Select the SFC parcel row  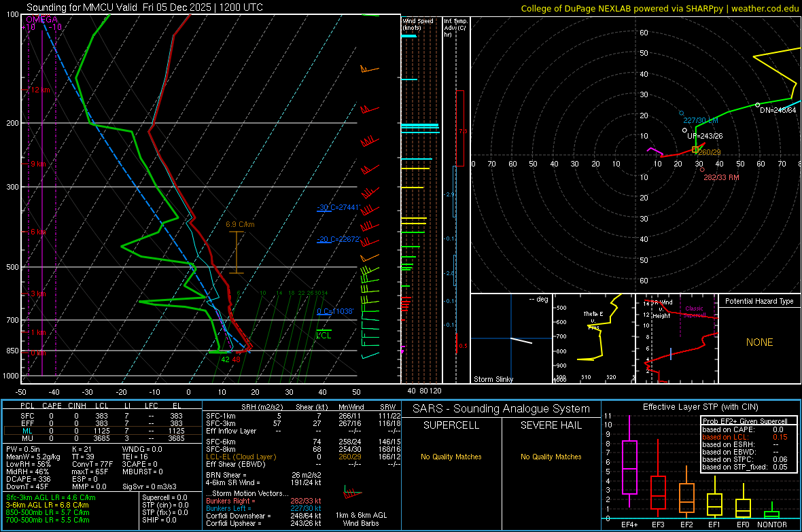tap(103, 416)
